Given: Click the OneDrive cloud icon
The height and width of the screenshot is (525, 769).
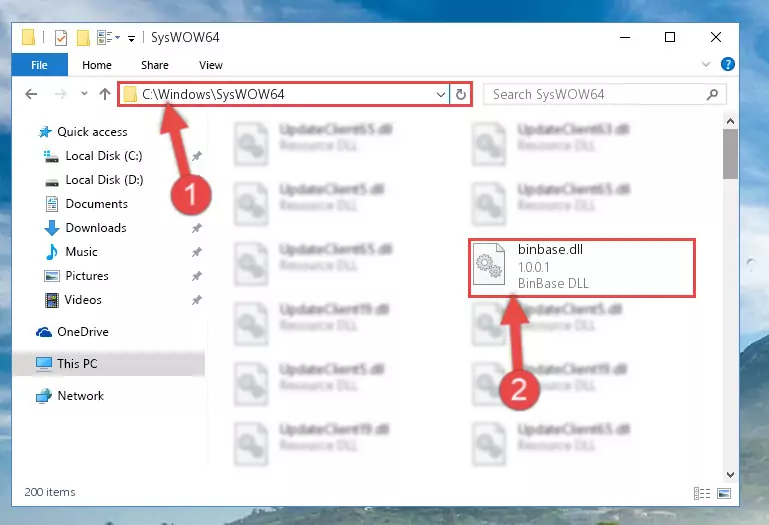Looking at the screenshot, I should (x=44, y=333).
